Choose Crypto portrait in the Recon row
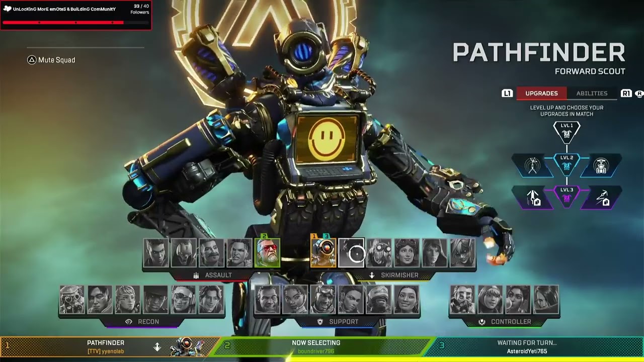The height and width of the screenshot is (362, 644). [x=100, y=300]
